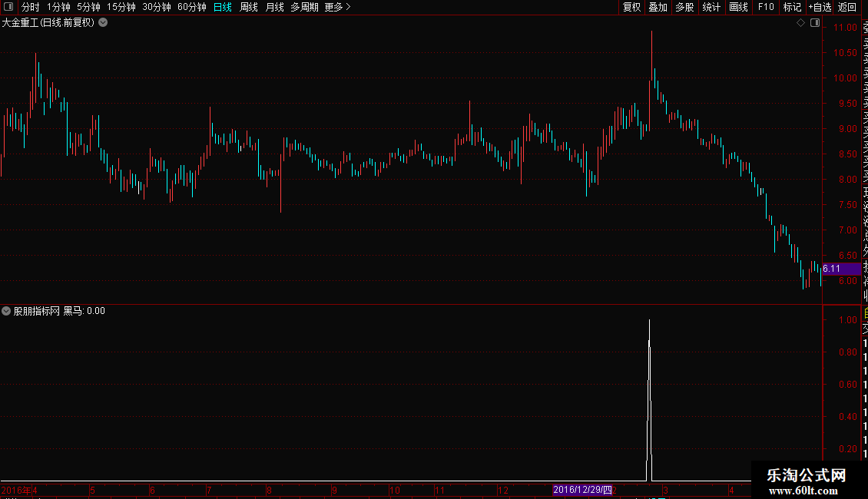The height and width of the screenshot is (499, 868).
Task: Select the 5分钟 period
Action: (x=88, y=7)
